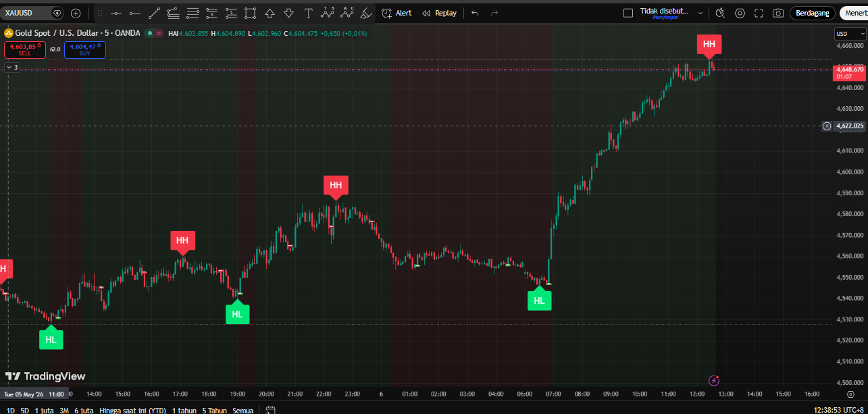Click the HL label near 19:00
The width and height of the screenshot is (868, 414).
point(237,314)
